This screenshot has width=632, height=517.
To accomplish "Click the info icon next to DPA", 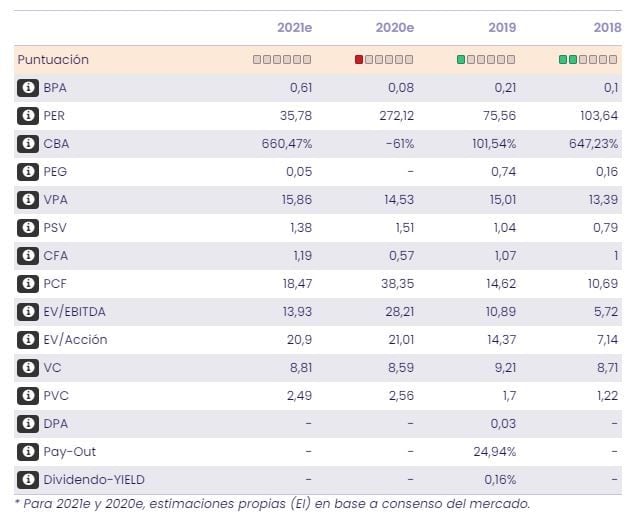I will 26,424.
